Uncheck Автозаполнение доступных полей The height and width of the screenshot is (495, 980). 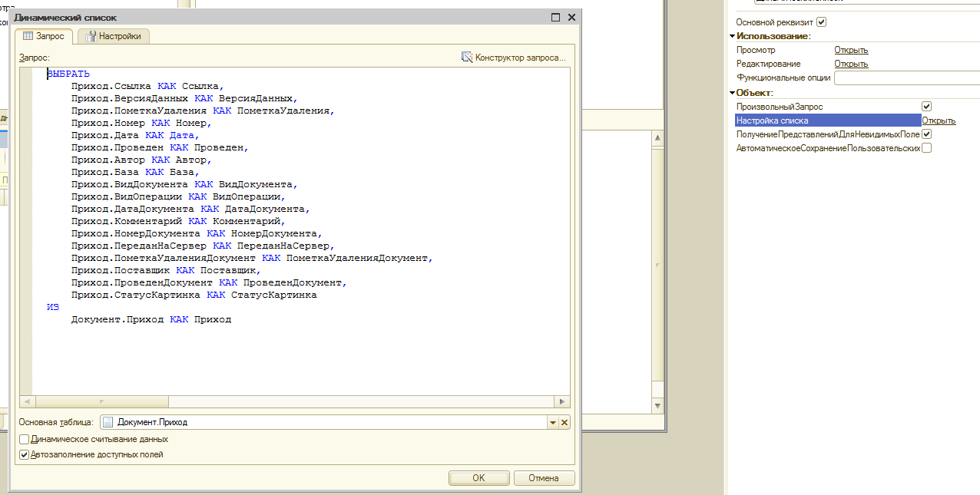click(25, 455)
